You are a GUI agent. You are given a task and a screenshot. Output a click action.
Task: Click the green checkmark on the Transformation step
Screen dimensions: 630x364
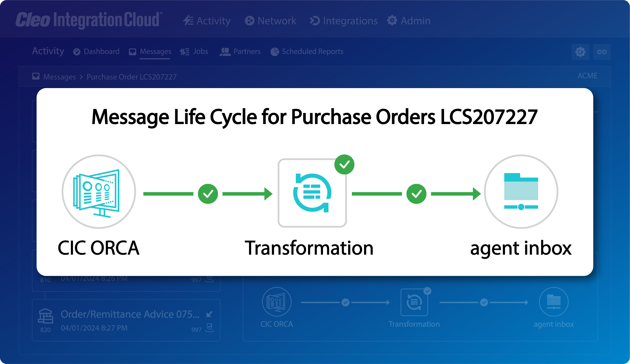tap(344, 164)
